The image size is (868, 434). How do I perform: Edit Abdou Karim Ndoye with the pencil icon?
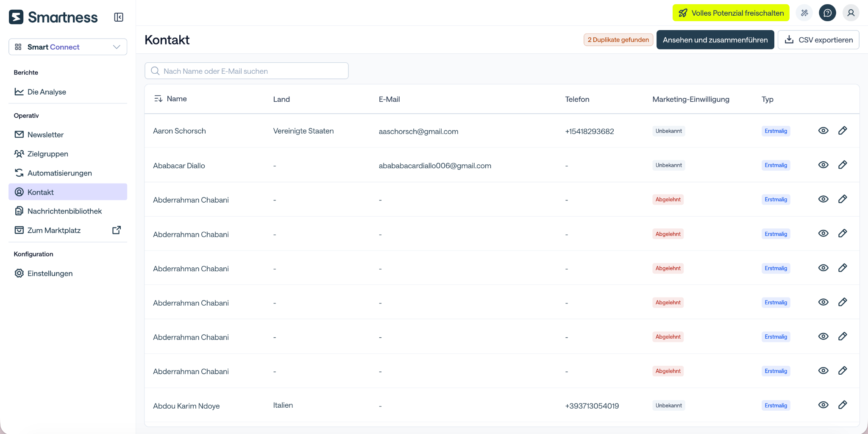843,405
